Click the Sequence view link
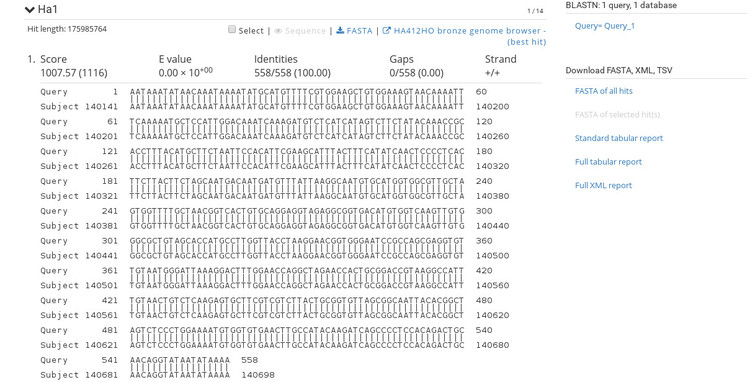750x382 pixels. click(x=305, y=31)
